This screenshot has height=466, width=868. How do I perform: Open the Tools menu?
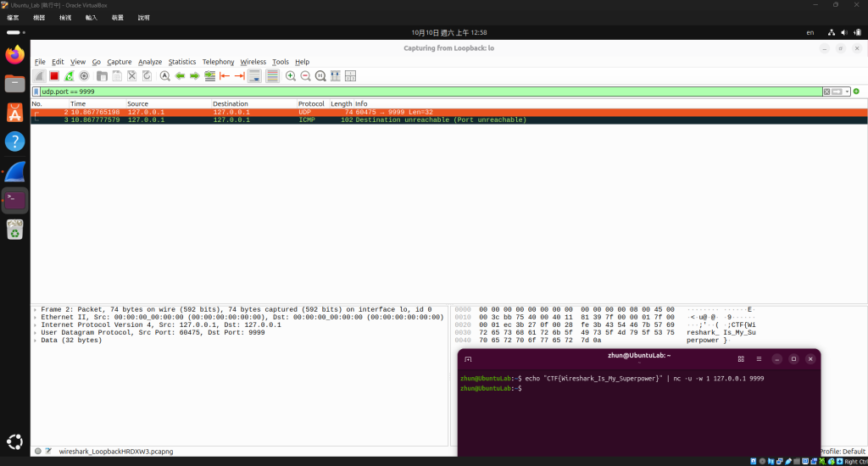[x=280, y=62]
